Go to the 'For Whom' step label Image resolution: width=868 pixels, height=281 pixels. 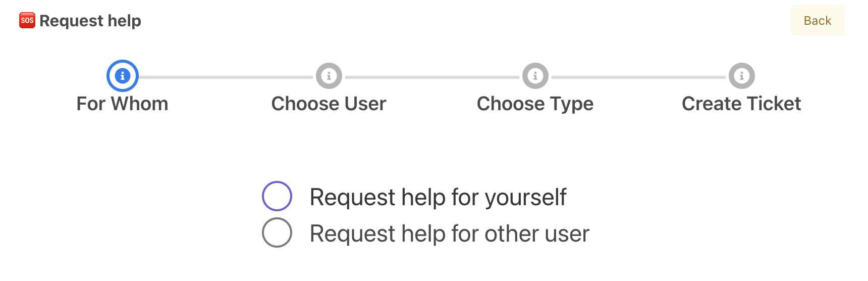click(123, 104)
